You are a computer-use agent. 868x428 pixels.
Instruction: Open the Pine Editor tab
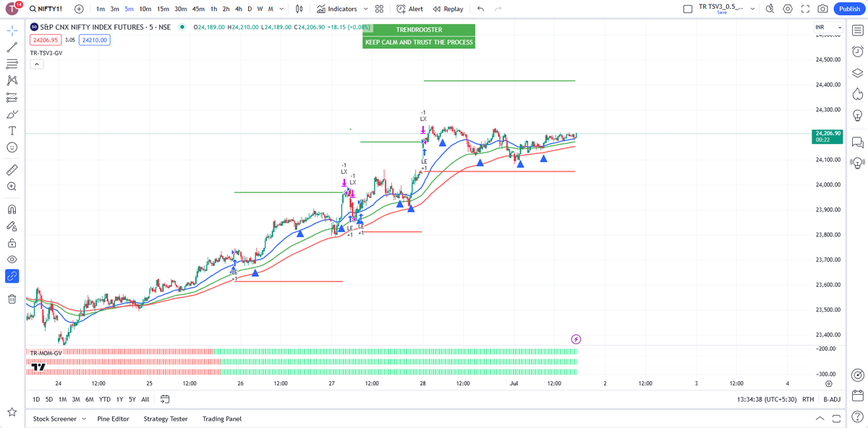pyautogui.click(x=113, y=419)
